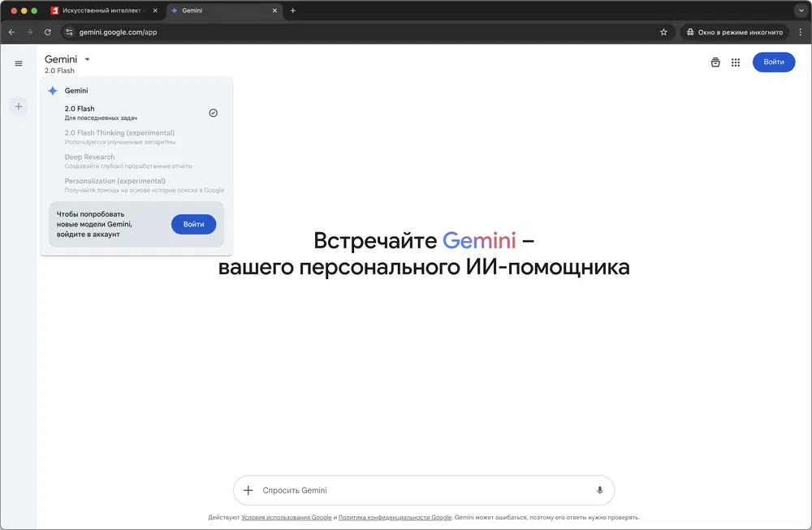This screenshot has height=530, width=812.
Task: Open Политика конфиденциальности Google link
Action: (395, 517)
